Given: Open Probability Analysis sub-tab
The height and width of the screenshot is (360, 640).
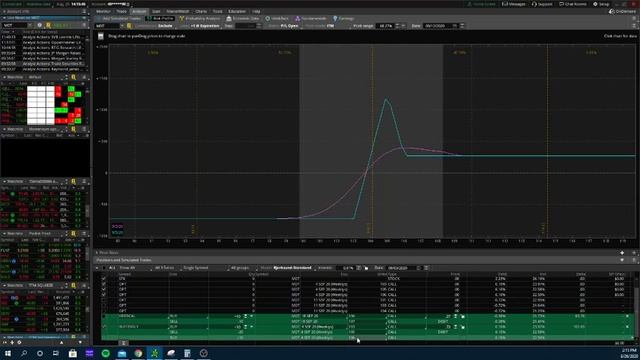Looking at the screenshot, I should coord(200,18).
